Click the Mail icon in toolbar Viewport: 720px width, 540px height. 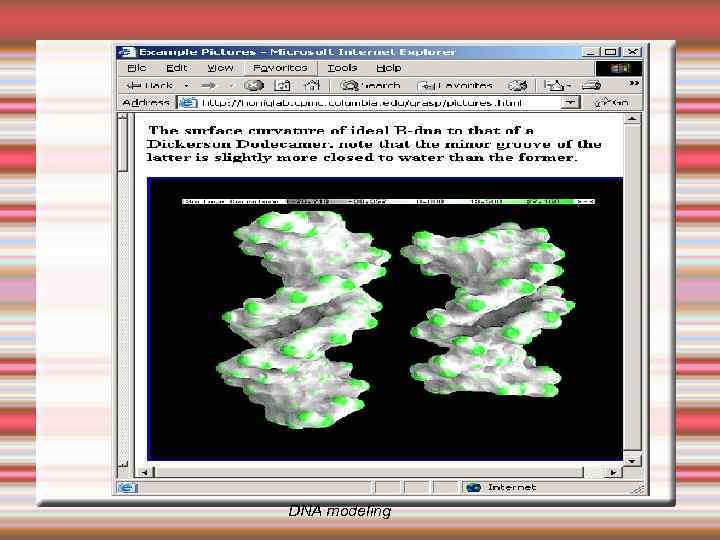click(554, 85)
